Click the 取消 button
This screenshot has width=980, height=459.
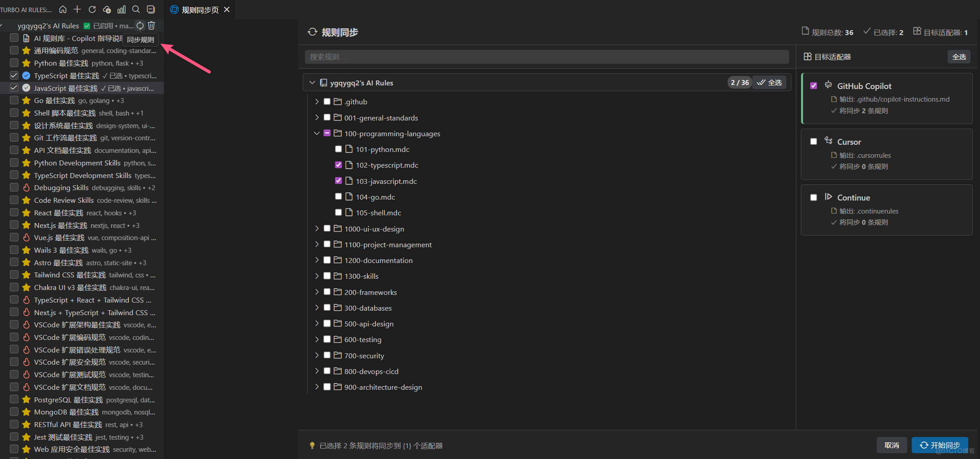pyautogui.click(x=892, y=445)
